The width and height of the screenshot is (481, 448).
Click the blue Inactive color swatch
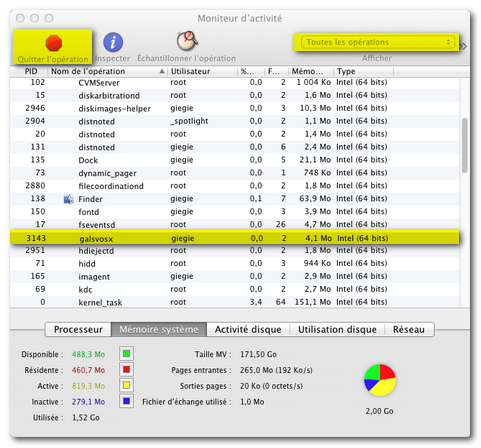coord(126,401)
